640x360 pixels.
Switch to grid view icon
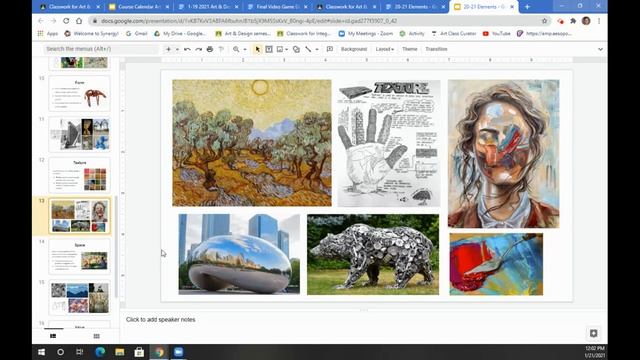[x=96, y=336]
